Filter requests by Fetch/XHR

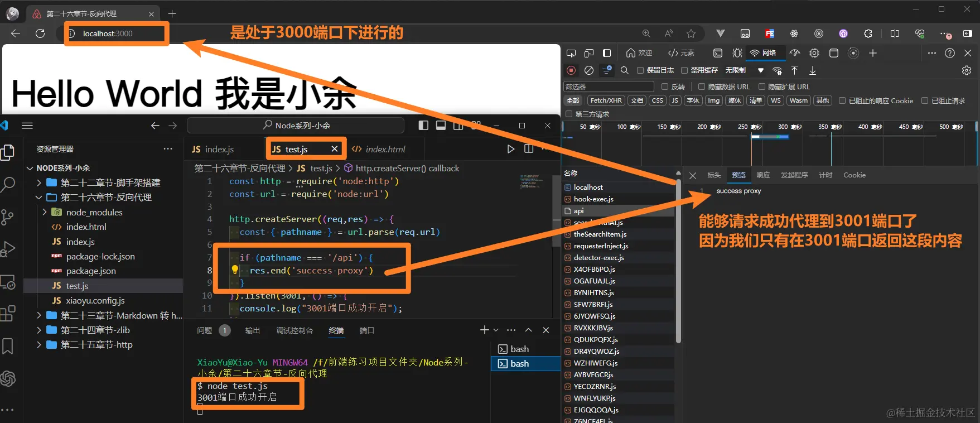point(606,100)
